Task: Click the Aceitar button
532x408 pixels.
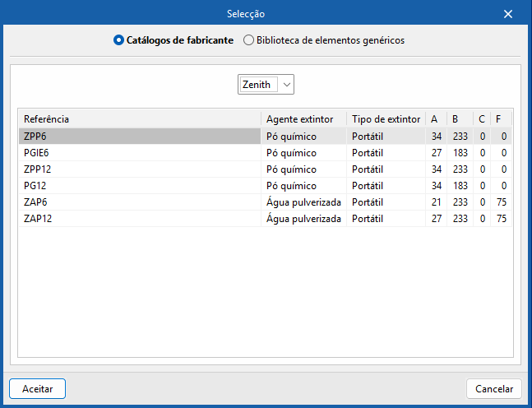Action: click(37, 389)
